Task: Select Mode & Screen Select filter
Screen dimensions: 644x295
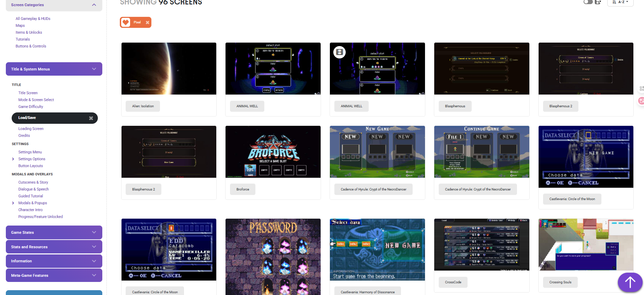Action: pyautogui.click(x=36, y=100)
